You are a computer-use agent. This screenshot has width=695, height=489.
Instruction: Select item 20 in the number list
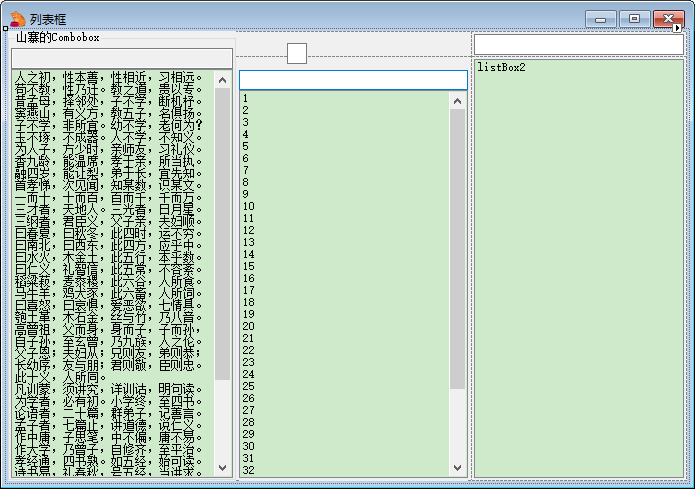(345, 326)
